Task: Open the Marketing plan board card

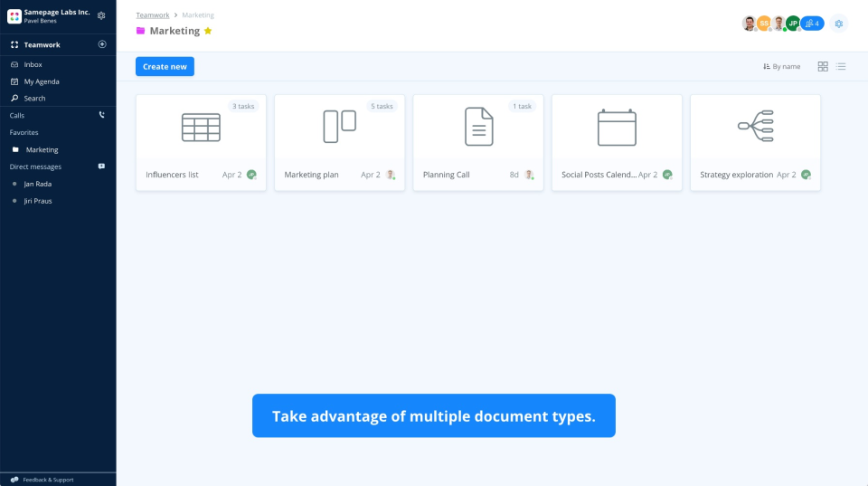Action: click(339, 142)
